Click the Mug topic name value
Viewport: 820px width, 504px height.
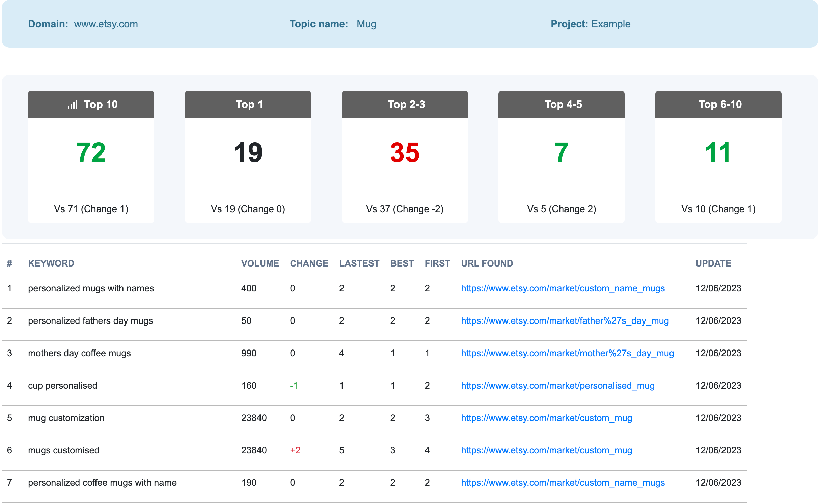367,24
